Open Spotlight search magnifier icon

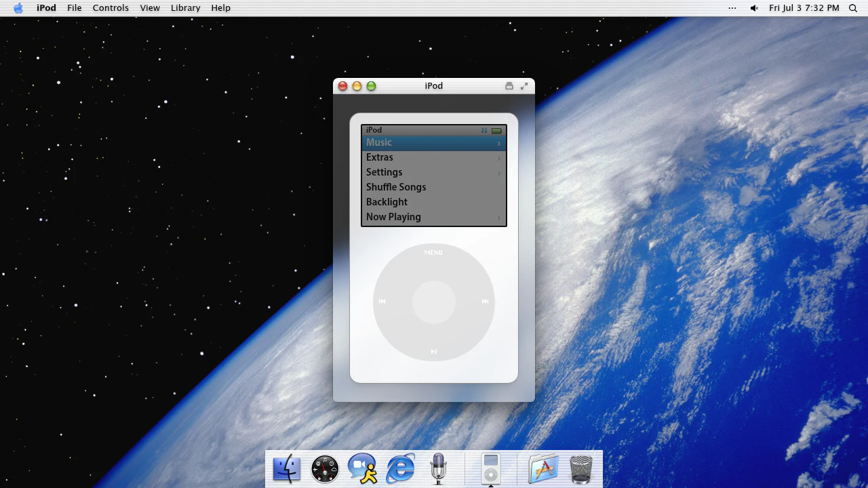[x=853, y=8]
